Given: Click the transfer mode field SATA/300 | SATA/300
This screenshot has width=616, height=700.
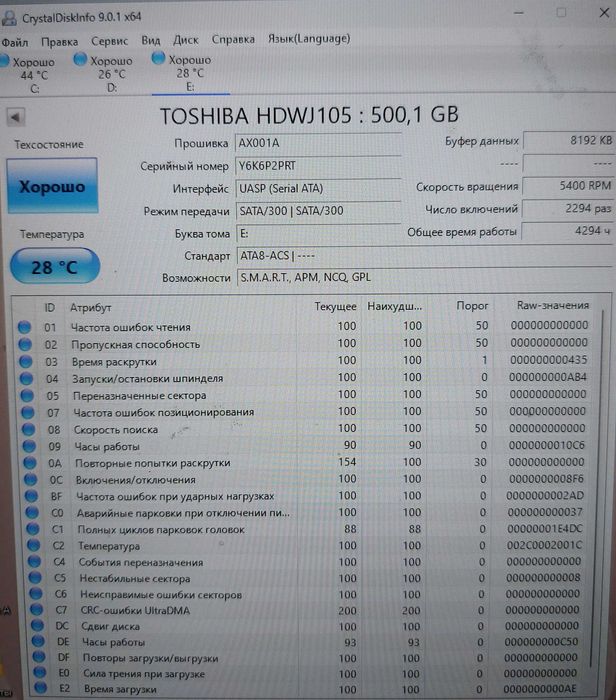Looking at the screenshot, I should point(318,211).
